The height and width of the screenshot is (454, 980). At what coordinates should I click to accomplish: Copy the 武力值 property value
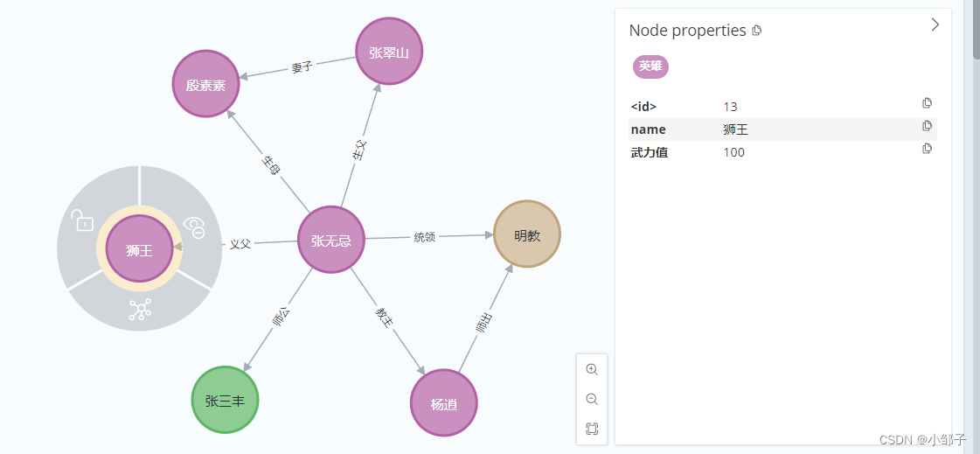[927, 149]
